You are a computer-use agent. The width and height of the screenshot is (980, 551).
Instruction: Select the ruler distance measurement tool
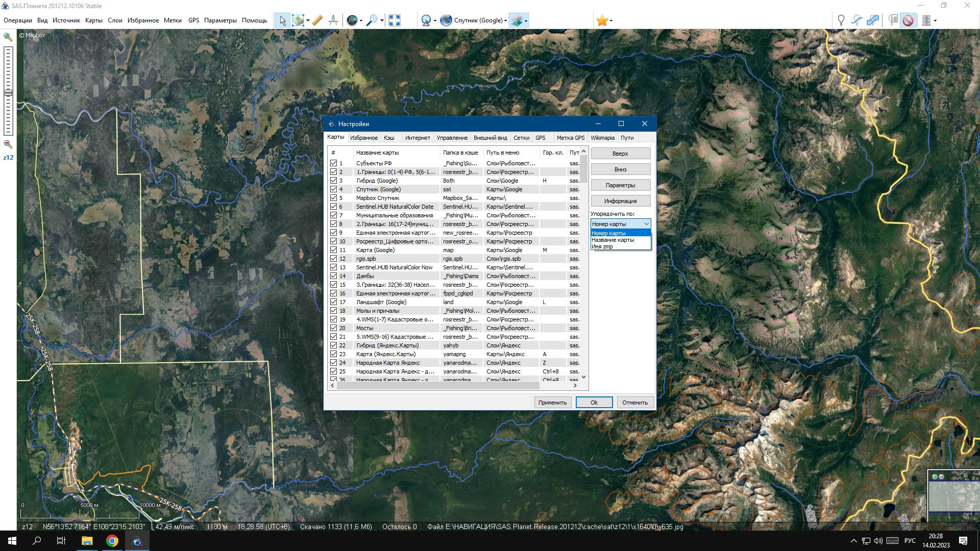click(x=317, y=20)
